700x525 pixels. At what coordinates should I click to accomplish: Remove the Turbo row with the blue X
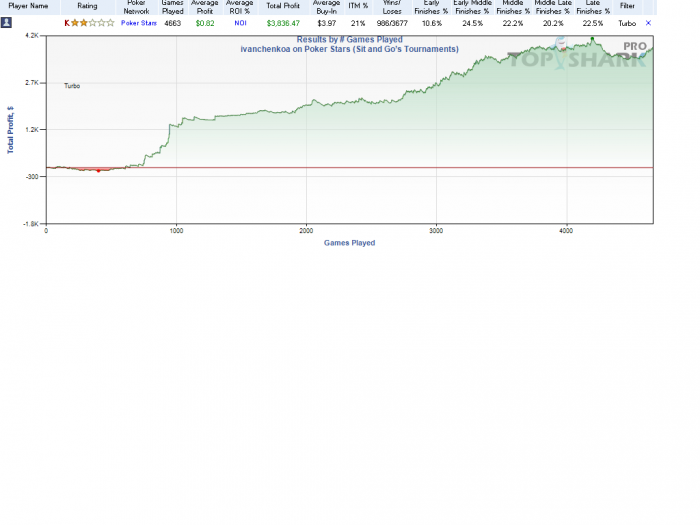tap(648, 23)
